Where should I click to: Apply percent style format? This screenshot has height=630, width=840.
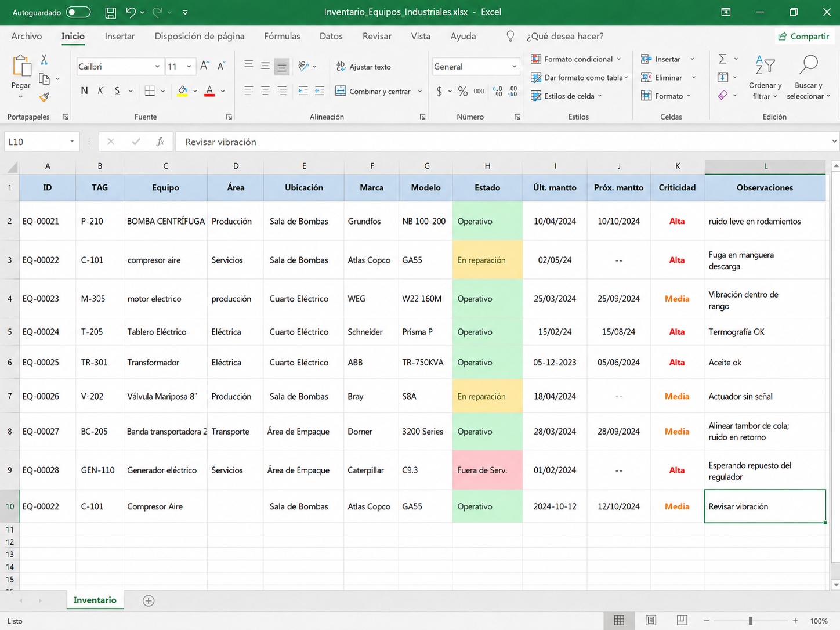coord(462,91)
